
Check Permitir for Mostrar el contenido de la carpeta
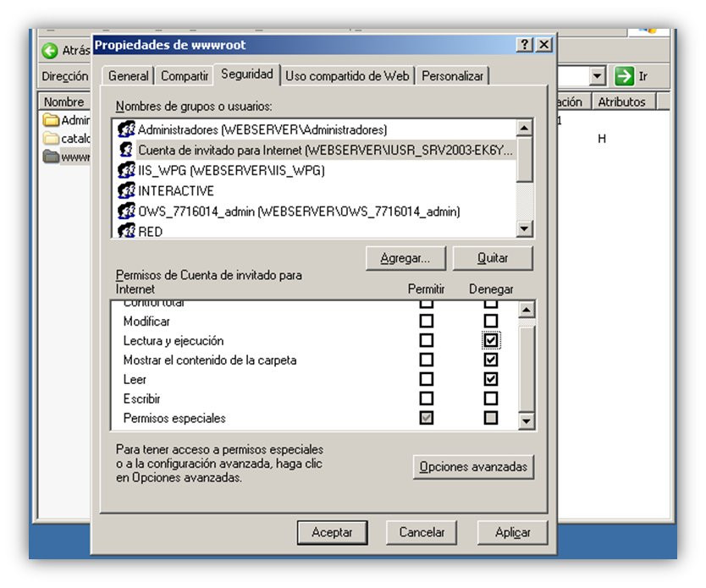pos(426,360)
